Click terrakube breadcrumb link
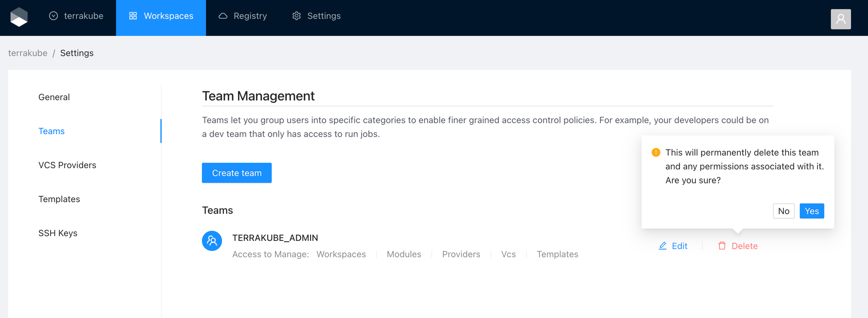The height and width of the screenshot is (318, 868). [28, 53]
